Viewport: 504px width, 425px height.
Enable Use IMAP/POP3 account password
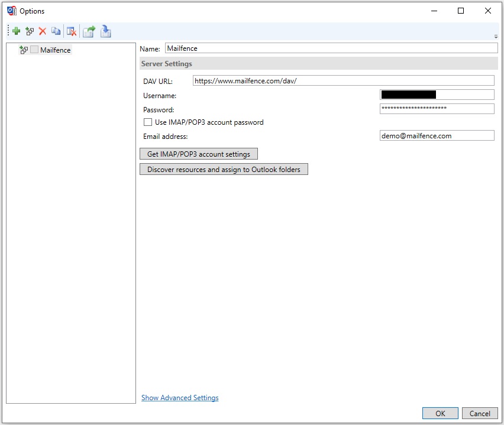point(148,122)
